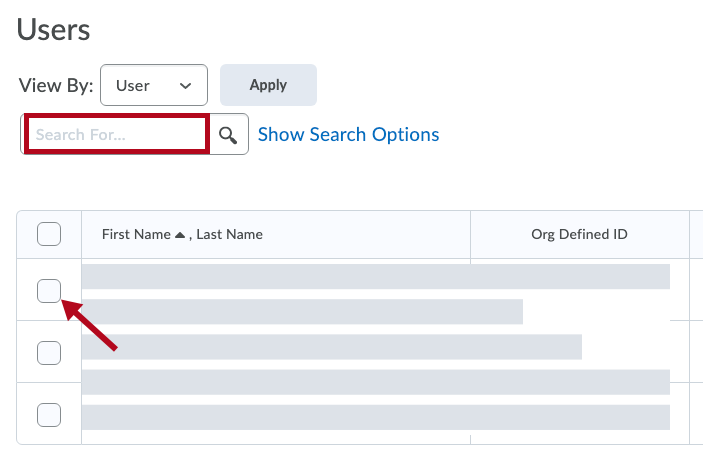This screenshot has width=703, height=464.
Task: Click the View By label text
Action: tap(56, 86)
